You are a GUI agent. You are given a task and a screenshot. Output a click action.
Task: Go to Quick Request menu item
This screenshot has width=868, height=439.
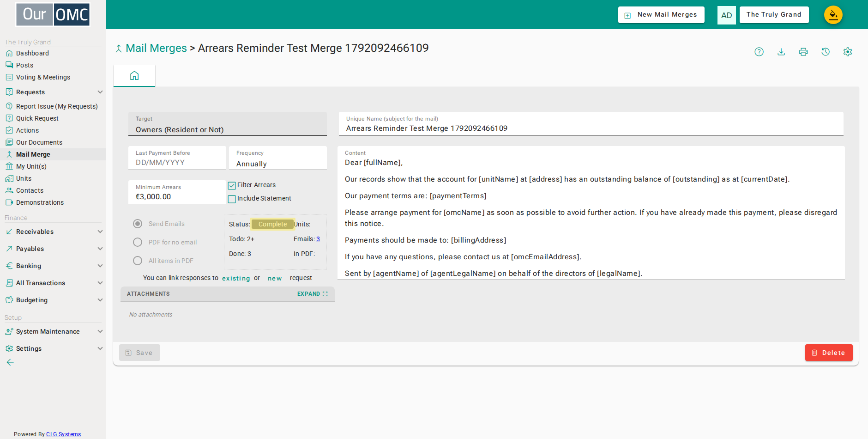point(37,118)
